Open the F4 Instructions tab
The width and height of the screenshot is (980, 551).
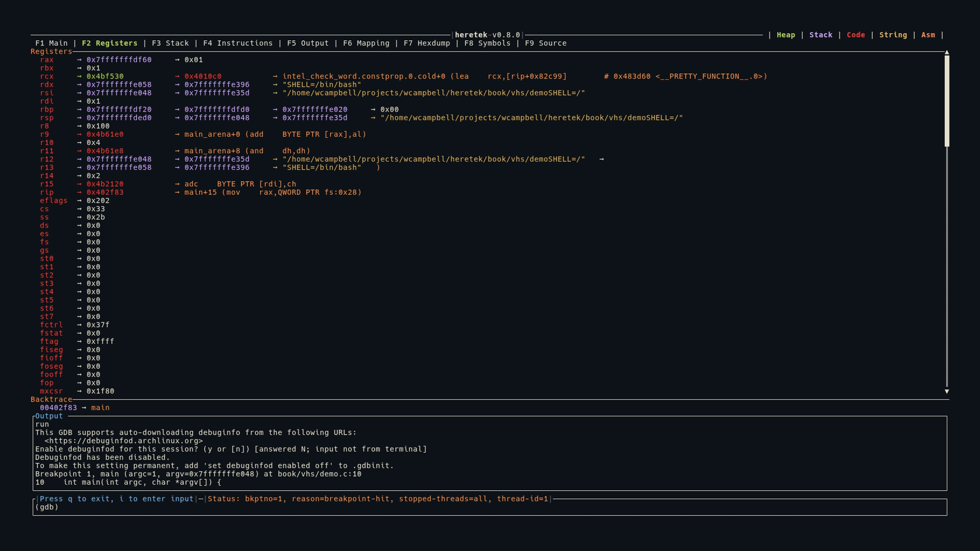238,43
